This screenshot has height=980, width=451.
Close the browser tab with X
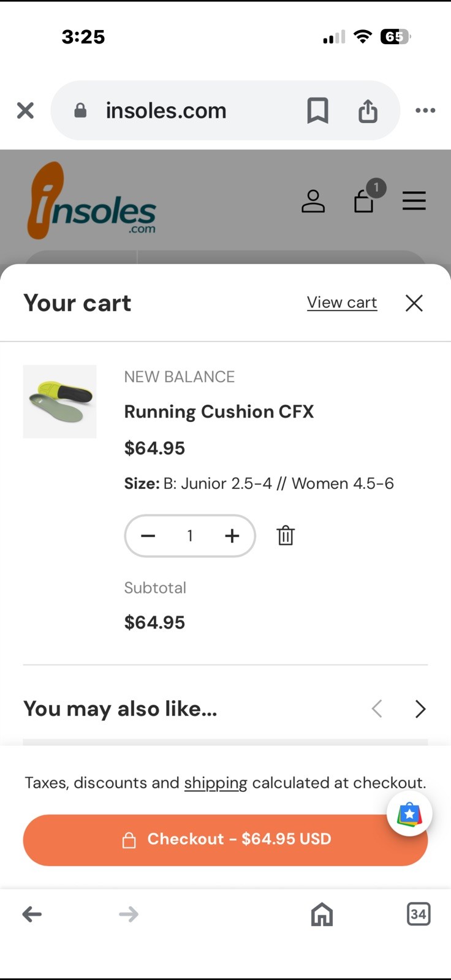pos(25,110)
